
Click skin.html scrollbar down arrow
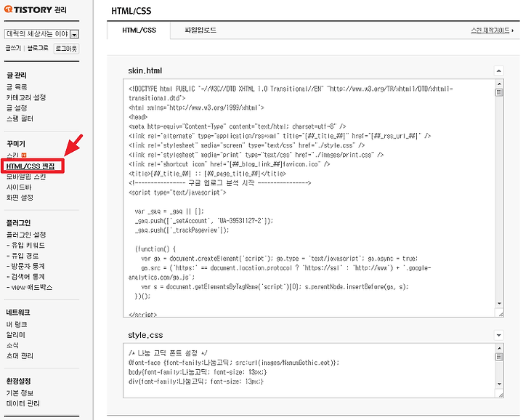coord(499,303)
